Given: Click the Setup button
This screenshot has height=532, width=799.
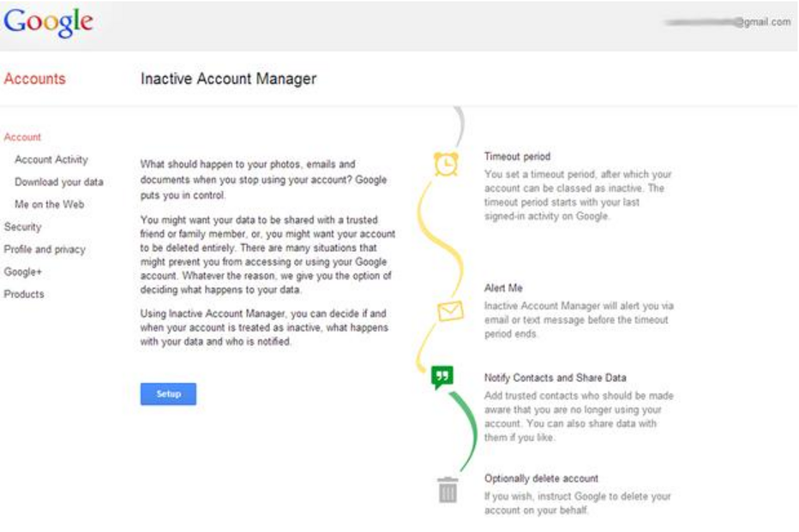Looking at the screenshot, I should [x=169, y=393].
